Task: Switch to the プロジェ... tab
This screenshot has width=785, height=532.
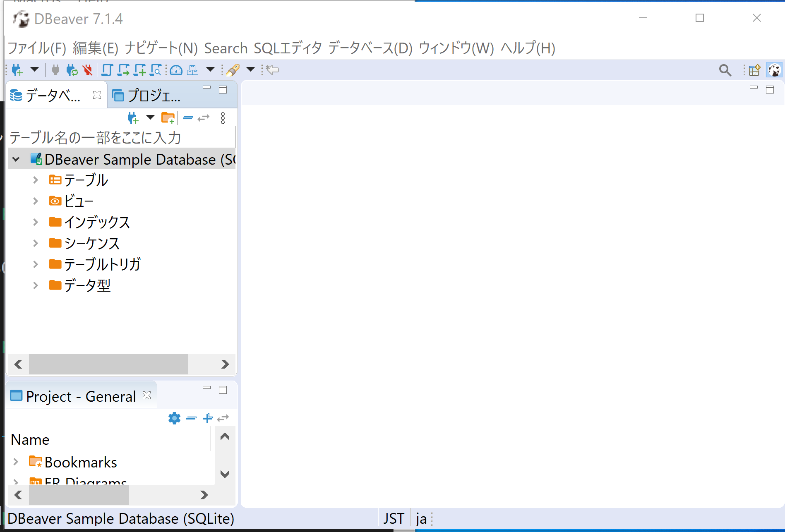Action: click(147, 96)
